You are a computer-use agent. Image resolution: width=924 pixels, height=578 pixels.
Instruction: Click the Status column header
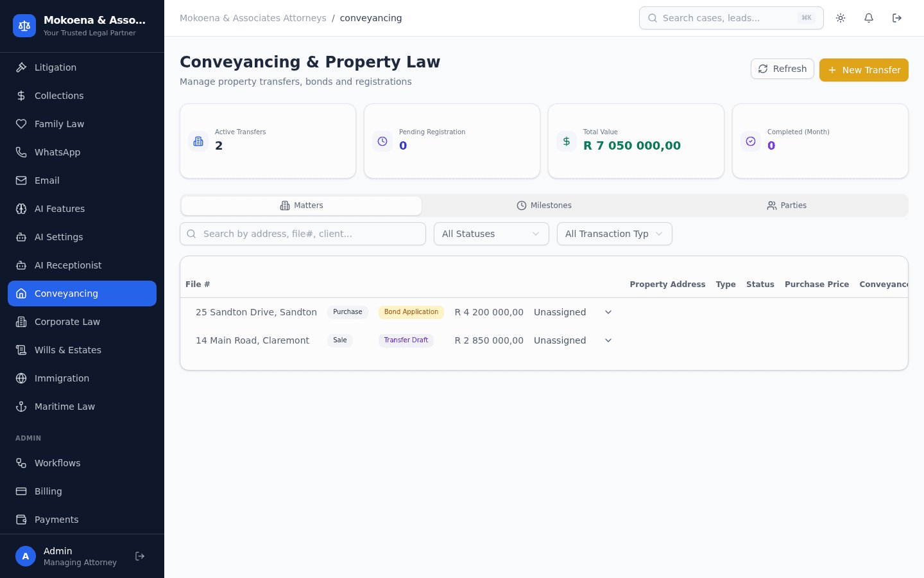coord(760,285)
